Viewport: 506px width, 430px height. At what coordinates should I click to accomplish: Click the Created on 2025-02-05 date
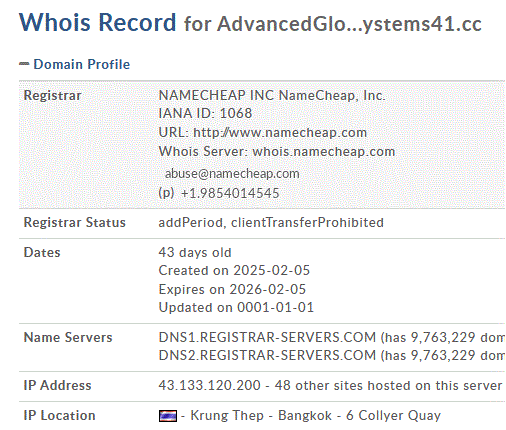click(x=234, y=270)
